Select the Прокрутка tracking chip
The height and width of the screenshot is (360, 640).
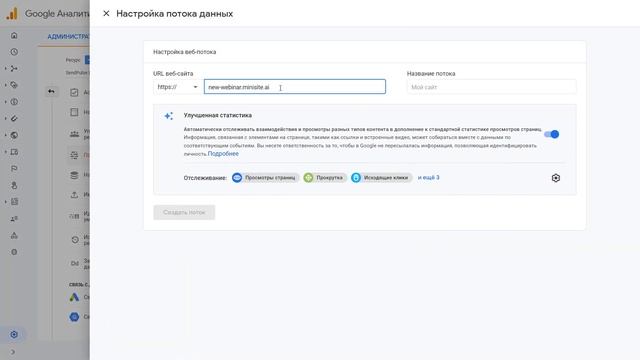pos(325,178)
